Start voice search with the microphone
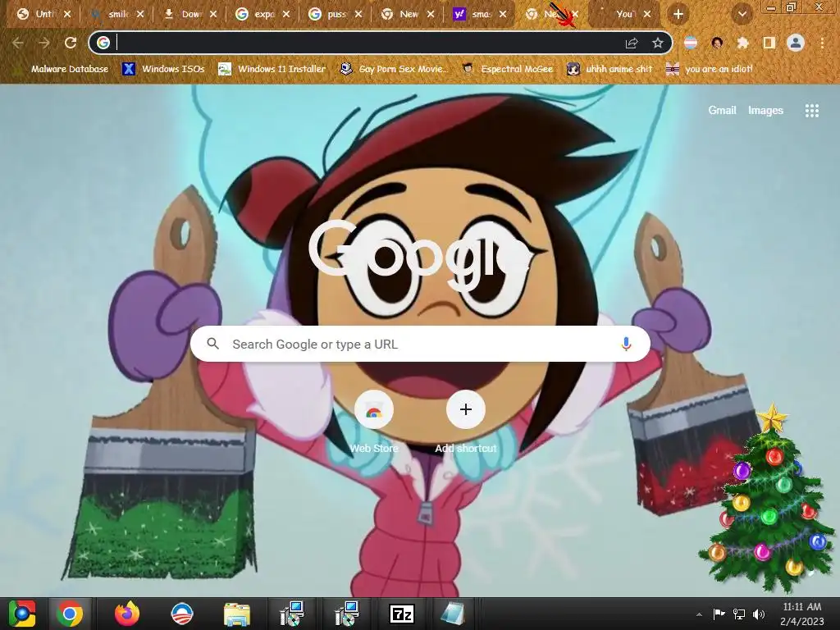Viewport: 840px width, 630px height. click(x=626, y=344)
